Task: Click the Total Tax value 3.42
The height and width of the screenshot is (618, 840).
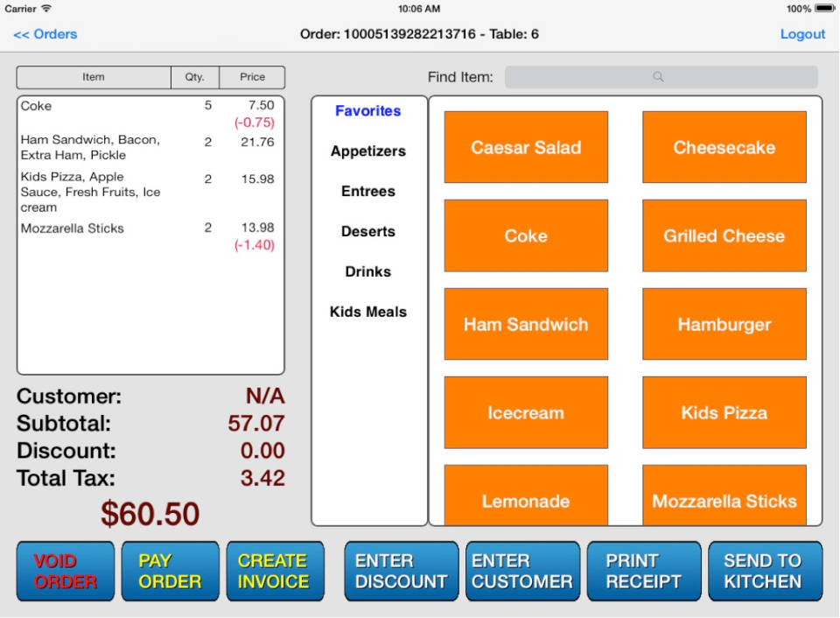Action: (262, 478)
